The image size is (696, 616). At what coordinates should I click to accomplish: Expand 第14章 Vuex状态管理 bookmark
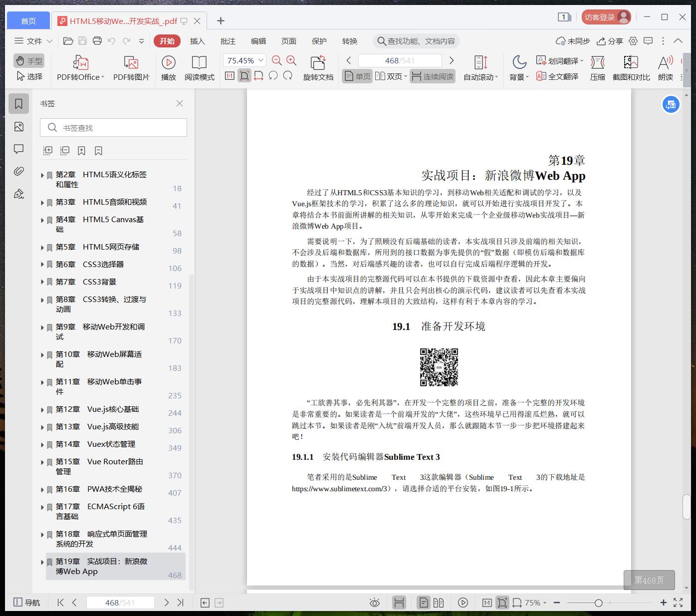point(42,445)
